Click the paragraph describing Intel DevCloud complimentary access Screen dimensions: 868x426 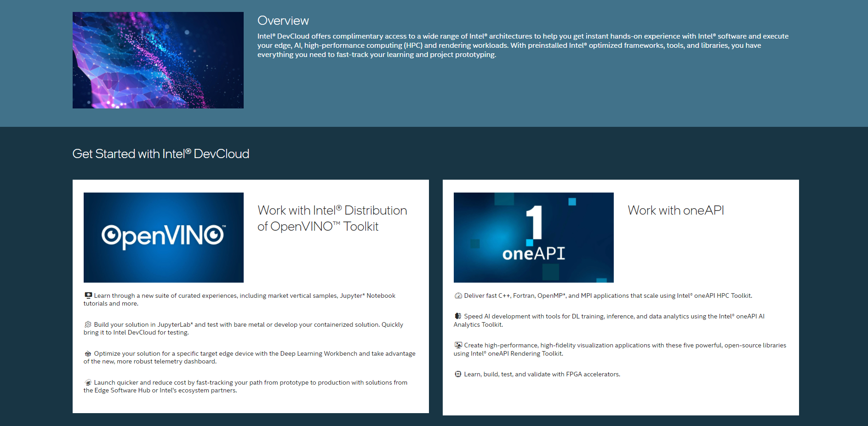point(523,45)
